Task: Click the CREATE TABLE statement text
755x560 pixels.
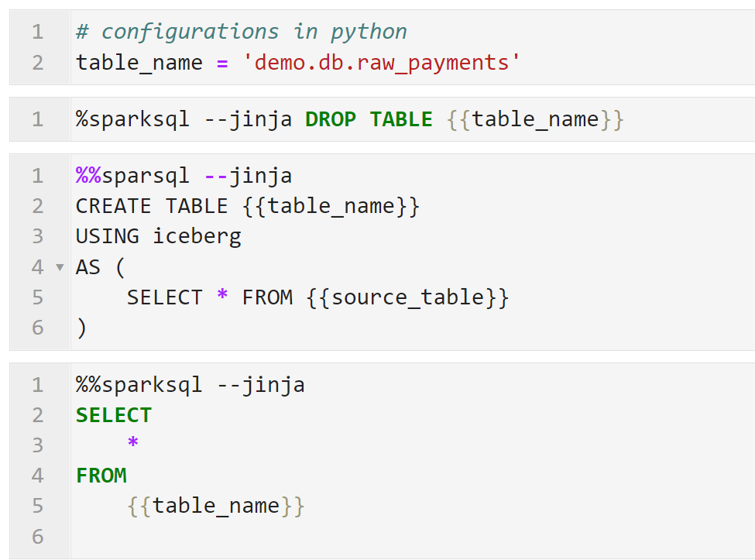Action: coord(152,206)
